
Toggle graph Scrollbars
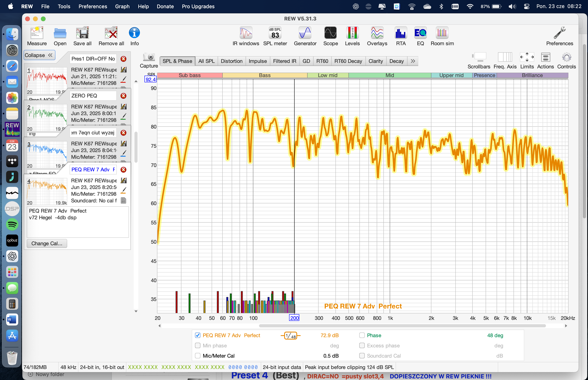479,61
